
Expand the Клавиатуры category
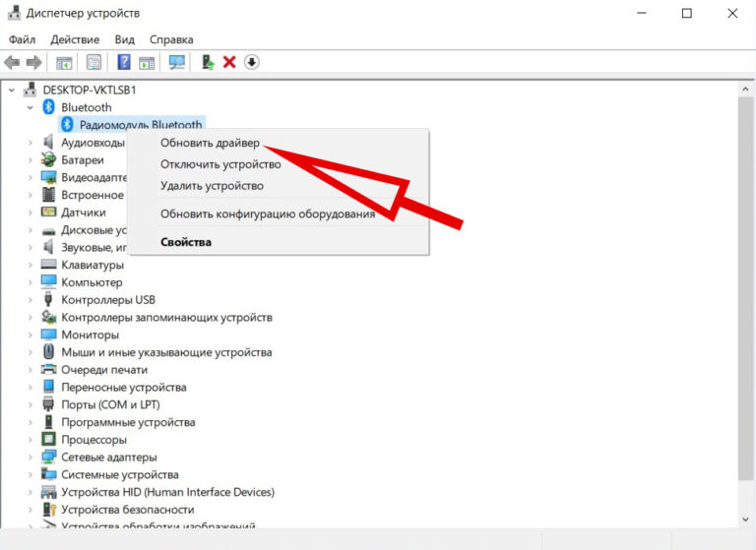[x=31, y=265]
